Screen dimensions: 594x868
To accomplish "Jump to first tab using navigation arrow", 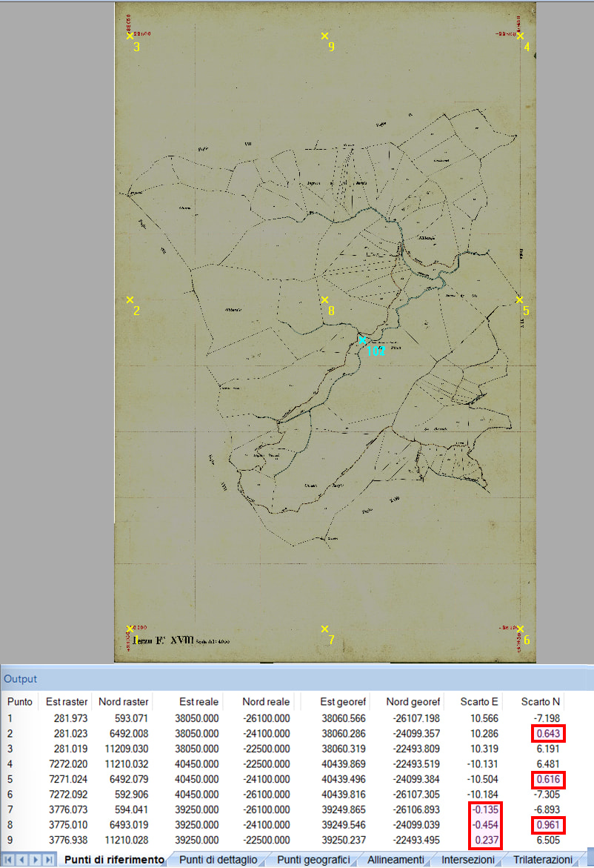I will pyautogui.click(x=9, y=860).
